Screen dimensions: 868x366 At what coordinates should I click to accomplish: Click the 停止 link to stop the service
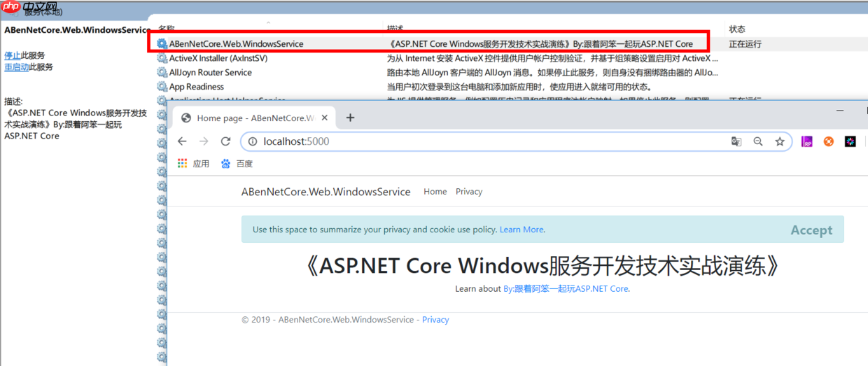point(13,55)
